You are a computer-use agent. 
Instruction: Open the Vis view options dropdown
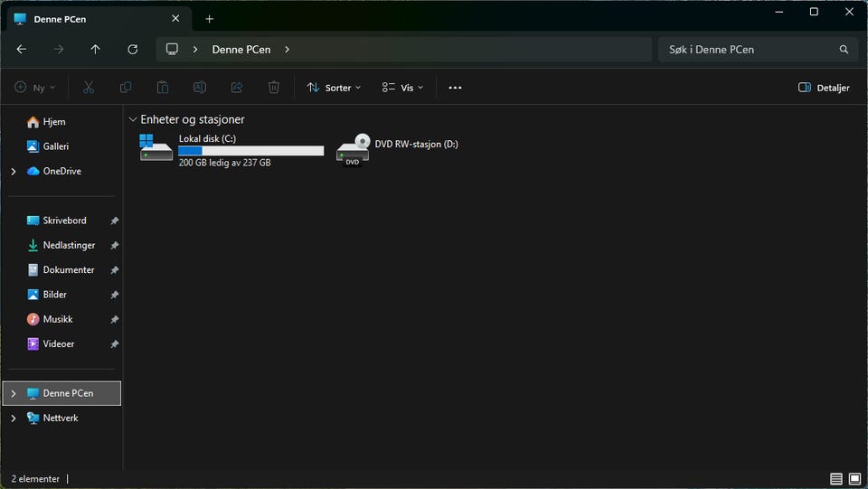(x=402, y=88)
